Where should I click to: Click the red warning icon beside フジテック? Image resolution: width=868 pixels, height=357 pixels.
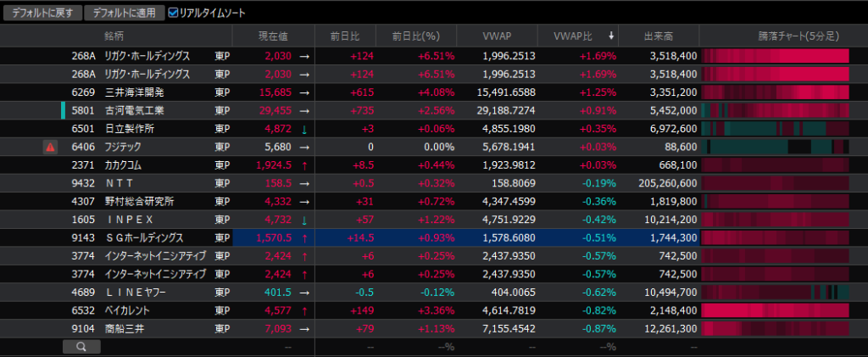50,147
